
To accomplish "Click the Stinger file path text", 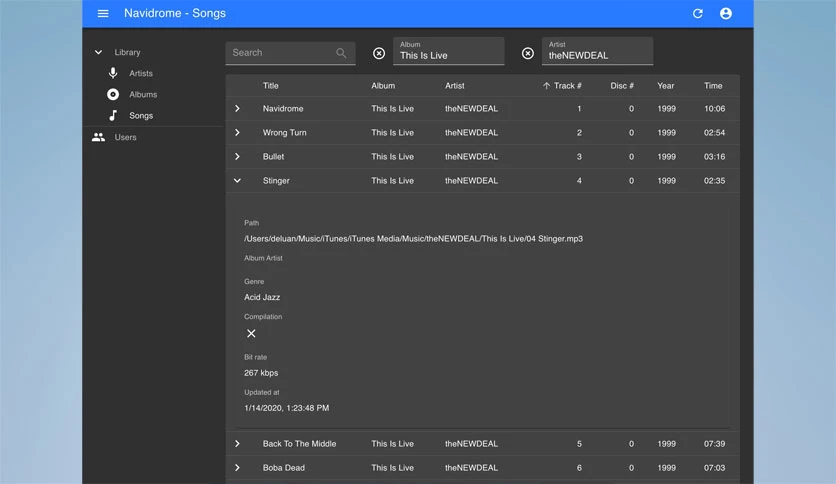I will point(413,239).
